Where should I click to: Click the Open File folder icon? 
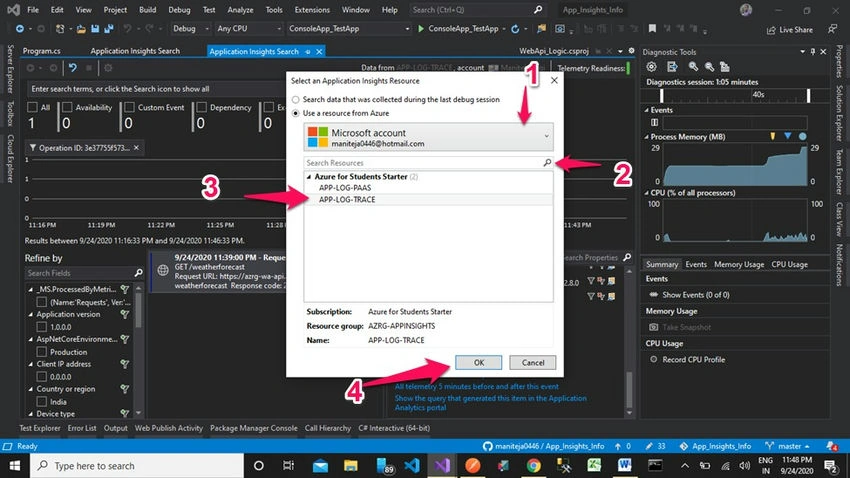81,29
